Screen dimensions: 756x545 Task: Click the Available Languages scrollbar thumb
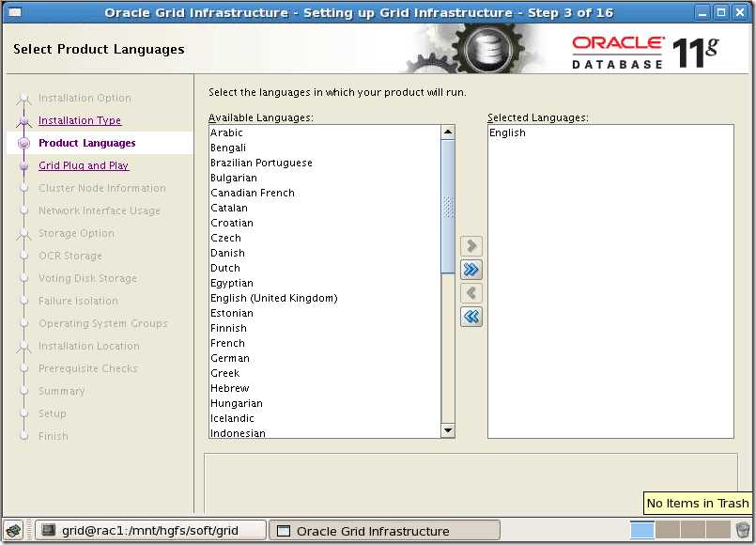pos(448,207)
